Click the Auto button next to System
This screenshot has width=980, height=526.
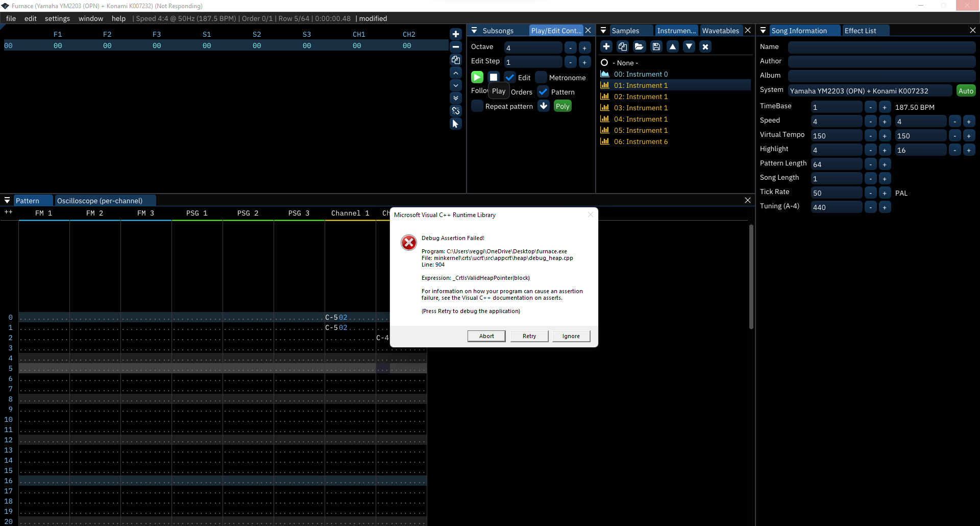coord(966,90)
